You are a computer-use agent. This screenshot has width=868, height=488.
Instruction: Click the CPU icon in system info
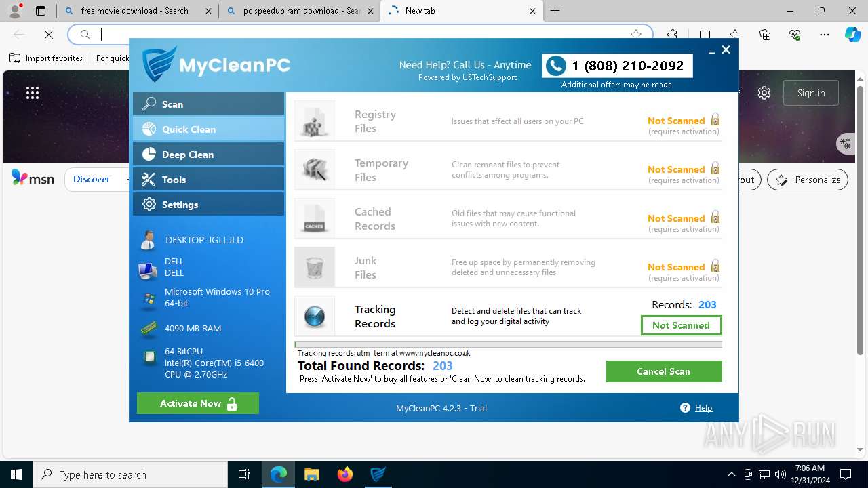(x=149, y=358)
